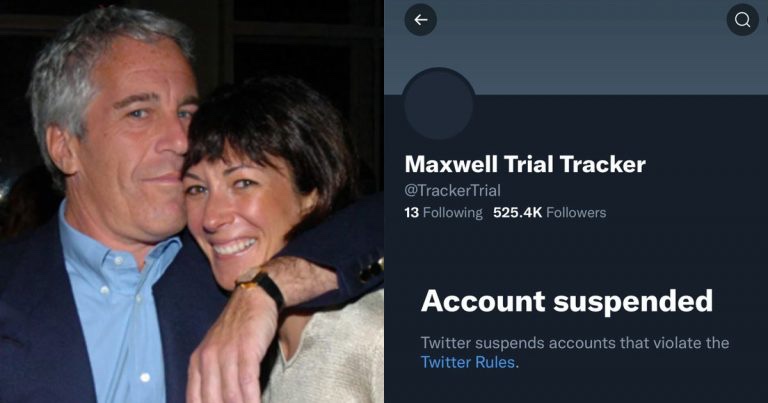Select the Maxwell Trial Tracker display name
768x403 pixels.
point(524,165)
